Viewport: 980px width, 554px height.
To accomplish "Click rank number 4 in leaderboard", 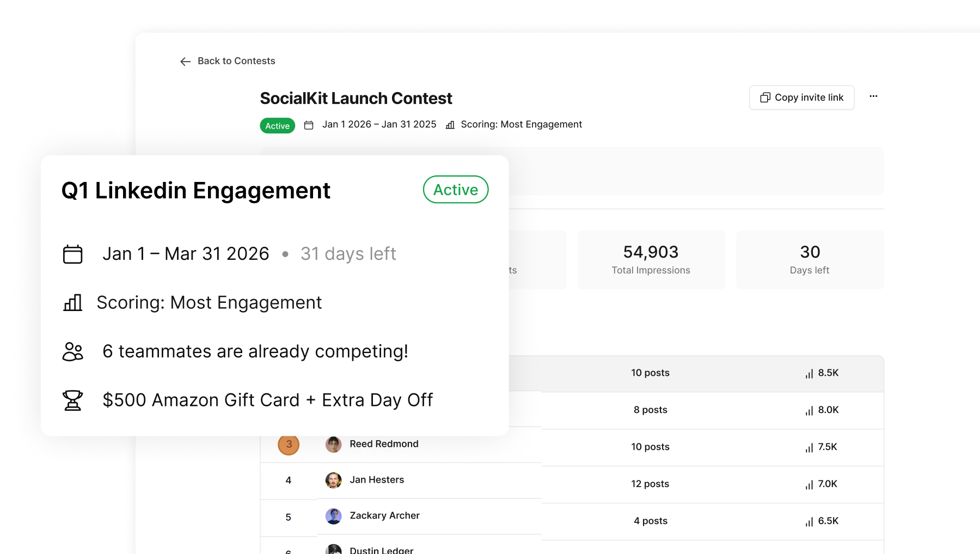I will click(289, 480).
